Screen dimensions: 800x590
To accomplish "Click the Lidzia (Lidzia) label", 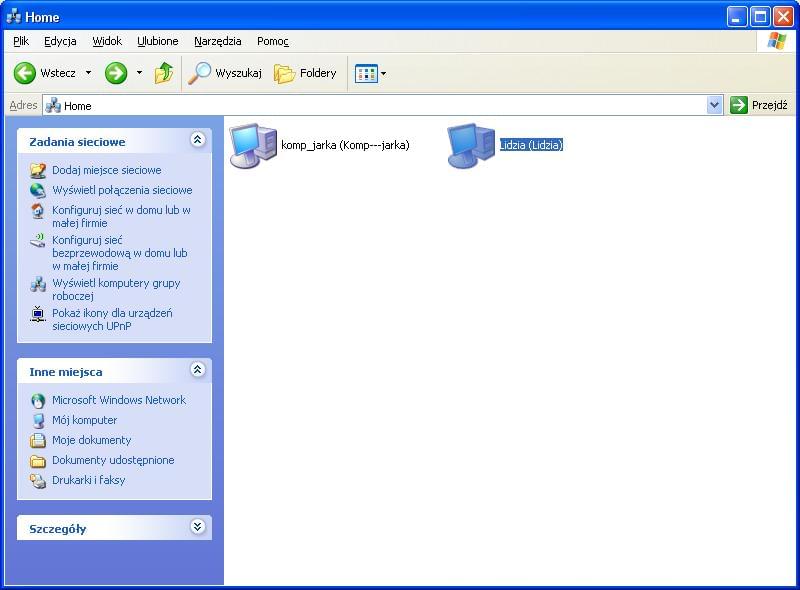I will [x=531, y=145].
